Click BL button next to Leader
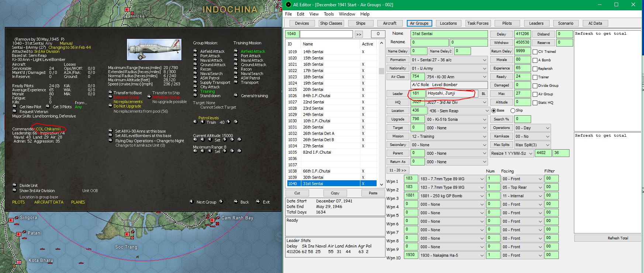The height and width of the screenshot is (273, 644). coord(483,94)
